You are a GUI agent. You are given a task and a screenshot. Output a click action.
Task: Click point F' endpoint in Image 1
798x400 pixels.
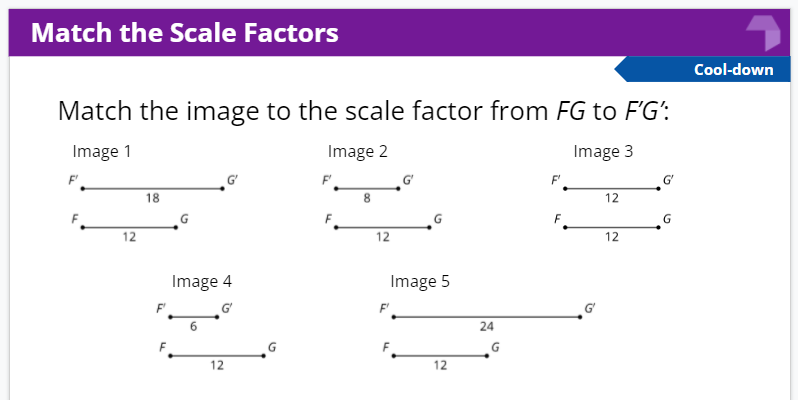(x=82, y=189)
